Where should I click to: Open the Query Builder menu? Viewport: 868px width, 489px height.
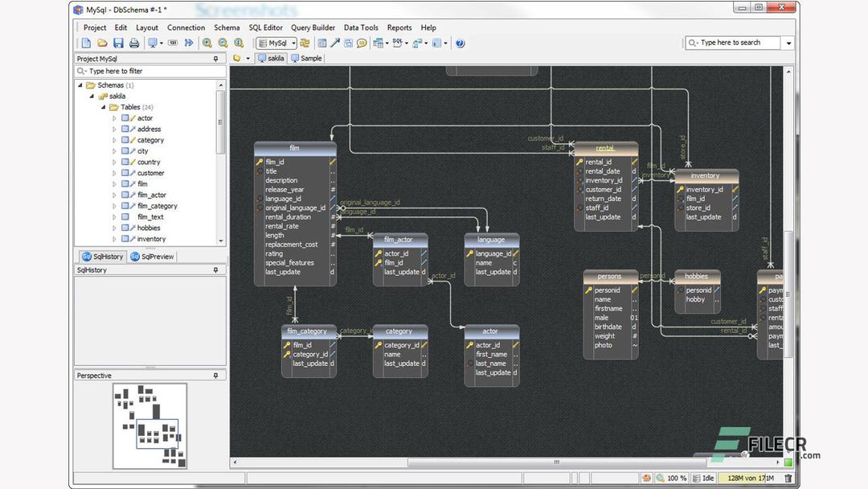coord(313,27)
